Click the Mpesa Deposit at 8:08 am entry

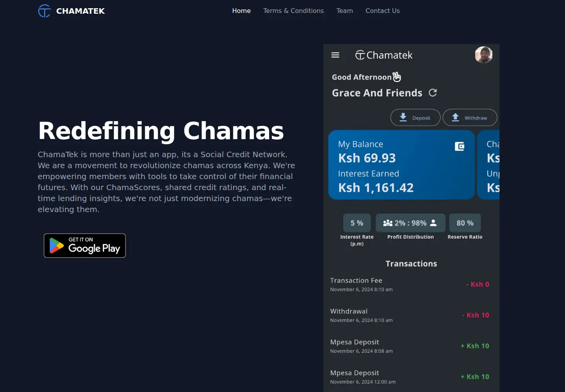coord(410,346)
